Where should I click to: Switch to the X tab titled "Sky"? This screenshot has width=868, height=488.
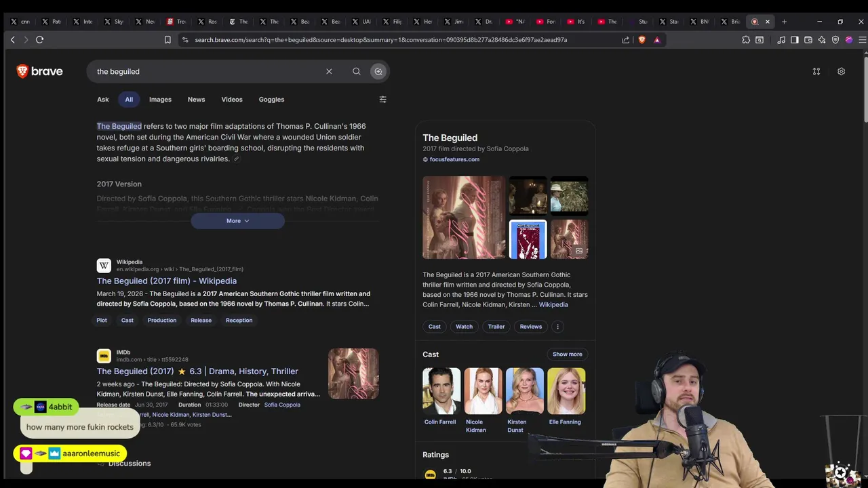(x=114, y=22)
